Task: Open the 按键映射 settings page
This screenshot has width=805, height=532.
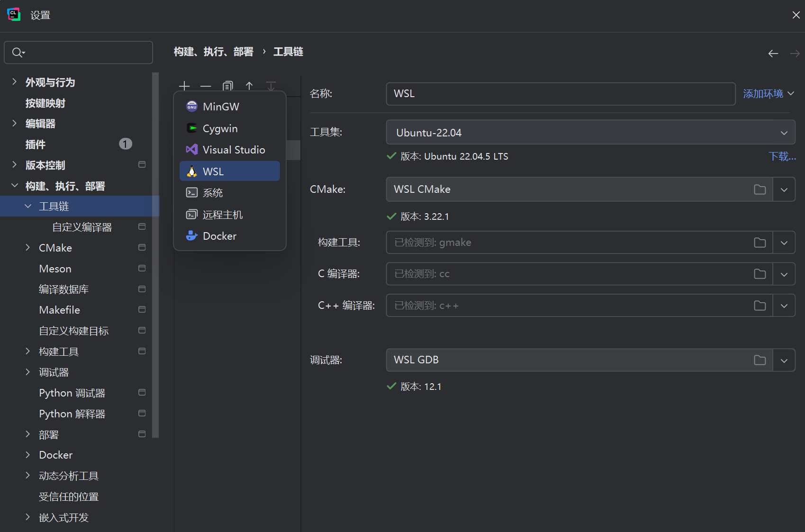Action: point(45,103)
